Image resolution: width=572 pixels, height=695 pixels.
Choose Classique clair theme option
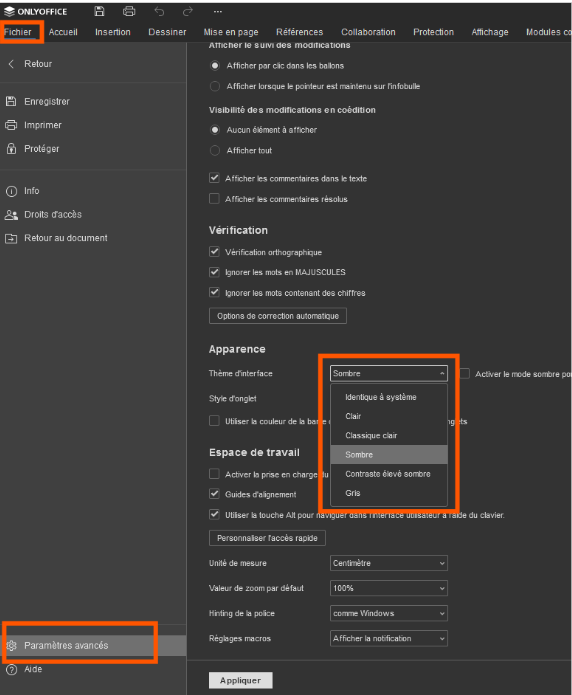(x=389, y=435)
